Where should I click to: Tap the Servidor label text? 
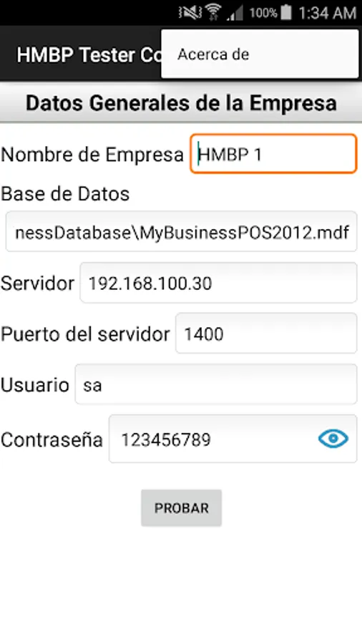[x=37, y=283]
